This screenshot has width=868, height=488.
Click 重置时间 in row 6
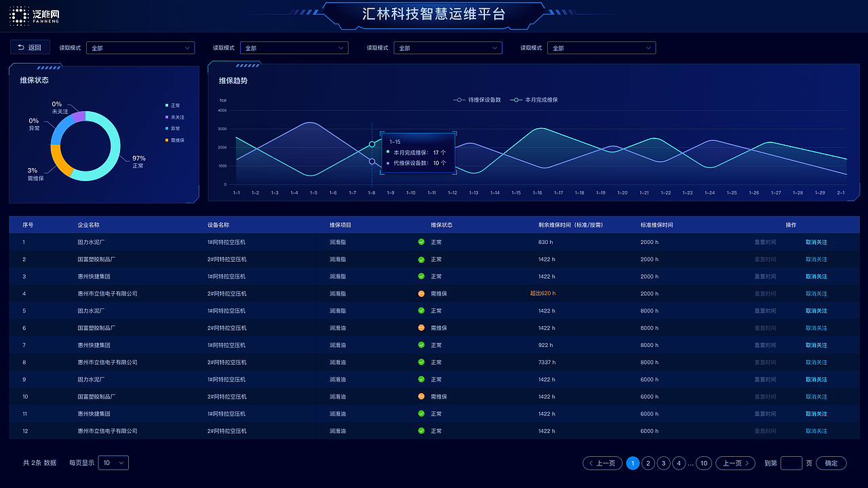[x=766, y=328]
